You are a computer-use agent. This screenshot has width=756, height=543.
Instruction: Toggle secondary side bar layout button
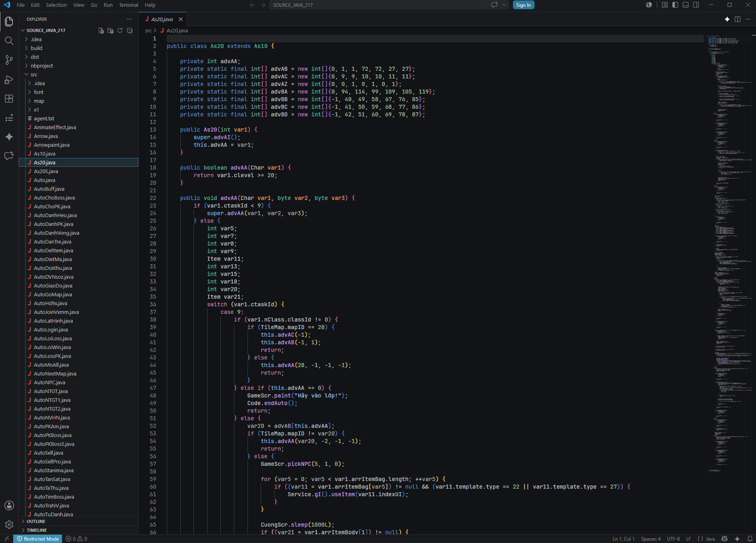696,5
